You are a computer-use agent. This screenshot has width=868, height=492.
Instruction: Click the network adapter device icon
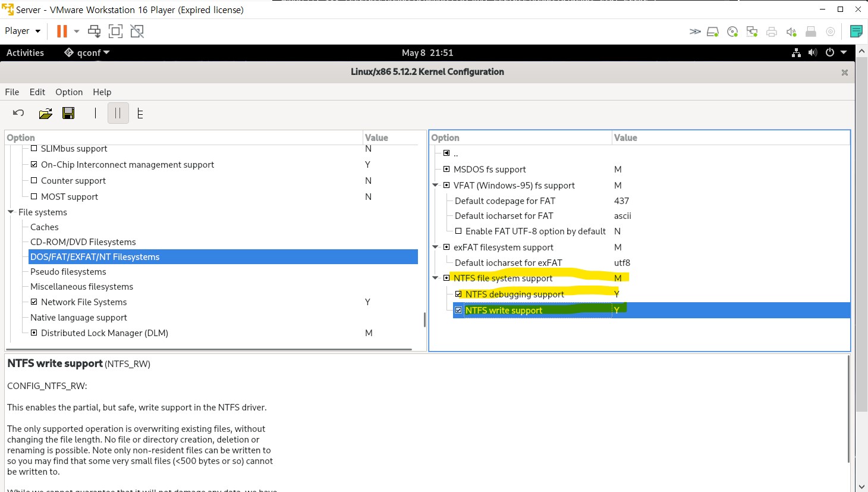752,32
